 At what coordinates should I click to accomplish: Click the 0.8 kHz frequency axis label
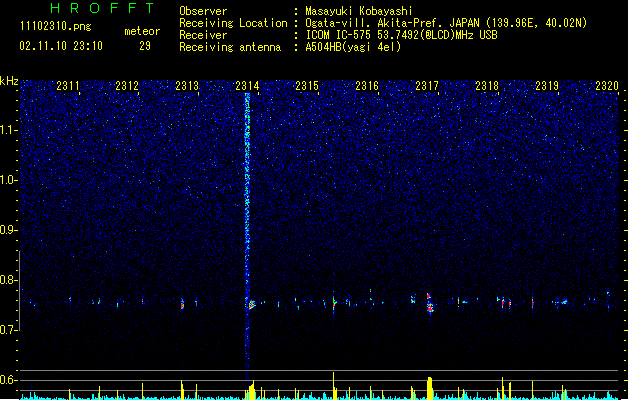click(x=8, y=280)
